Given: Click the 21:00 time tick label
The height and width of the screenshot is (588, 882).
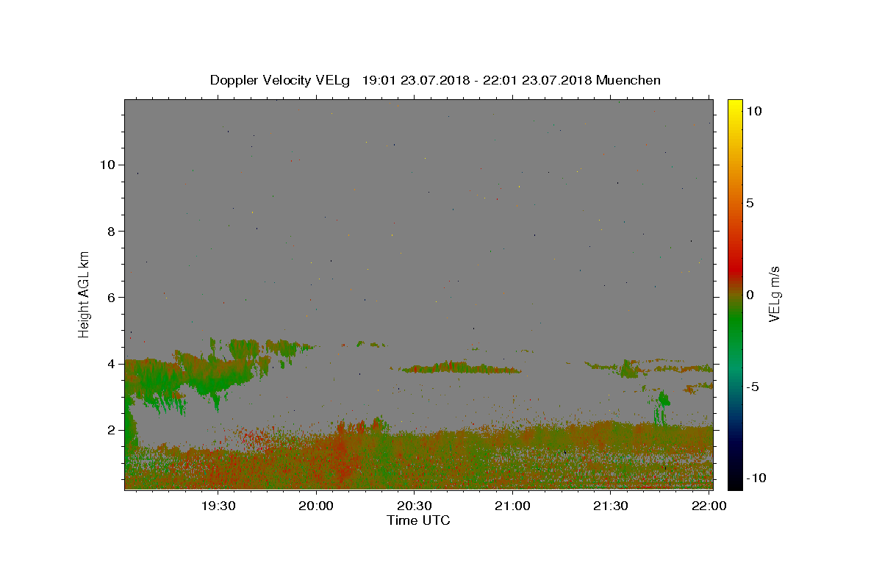Looking at the screenshot, I should click(512, 506).
